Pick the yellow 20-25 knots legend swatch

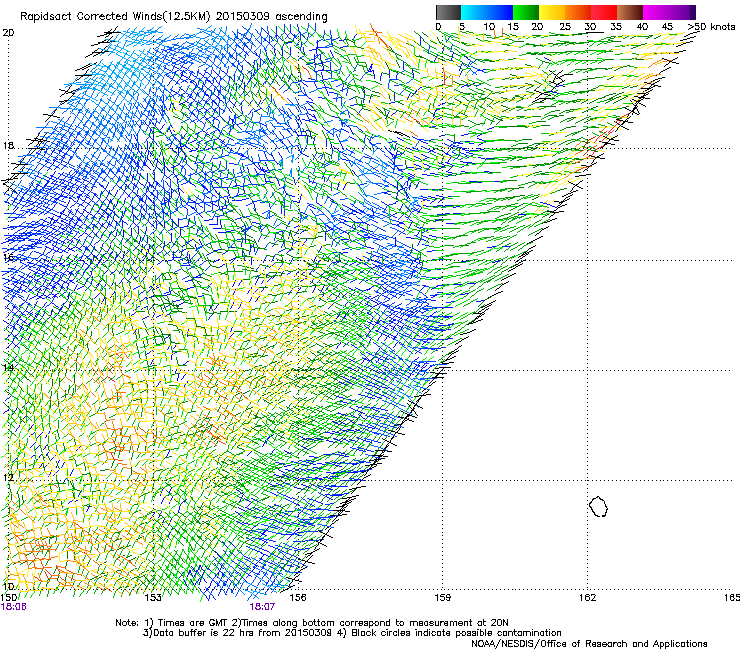click(x=552, y=12)
